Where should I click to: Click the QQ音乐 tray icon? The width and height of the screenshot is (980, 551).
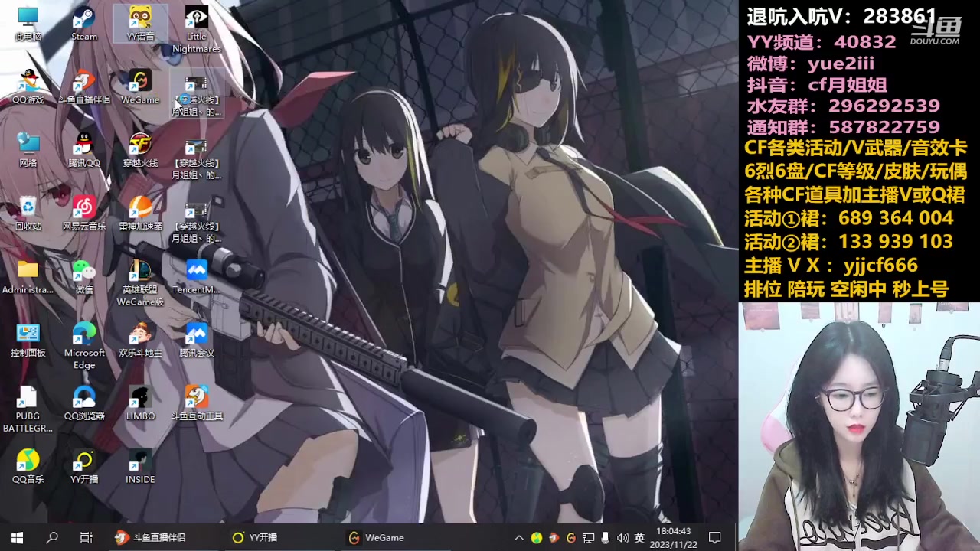click(x=536, y=537)
